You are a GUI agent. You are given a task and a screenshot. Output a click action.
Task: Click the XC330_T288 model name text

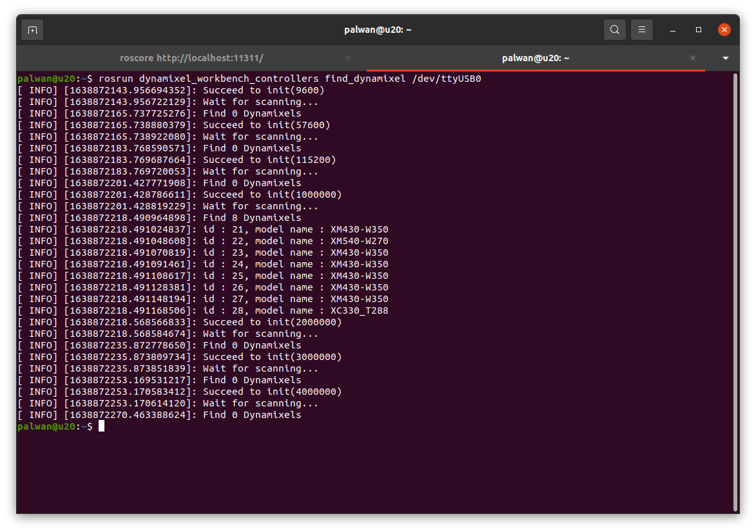pyautogui.click(x=360, y=310)
